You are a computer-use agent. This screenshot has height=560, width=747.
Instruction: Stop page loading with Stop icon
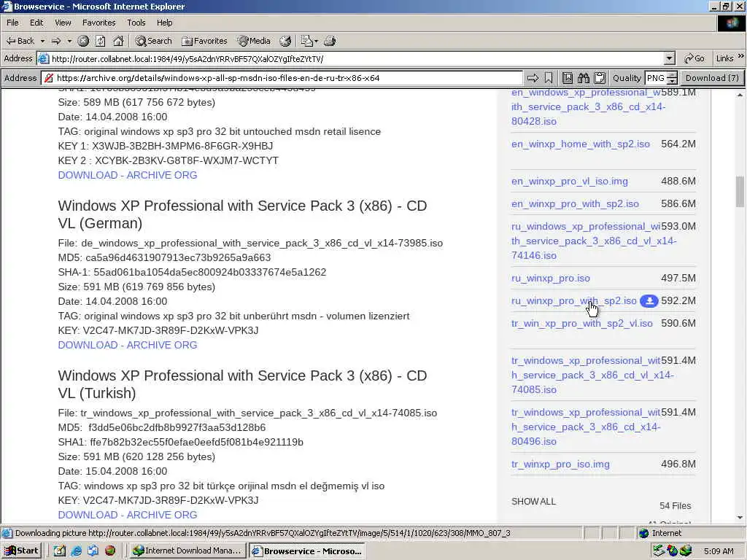click(x=83, y=41)
